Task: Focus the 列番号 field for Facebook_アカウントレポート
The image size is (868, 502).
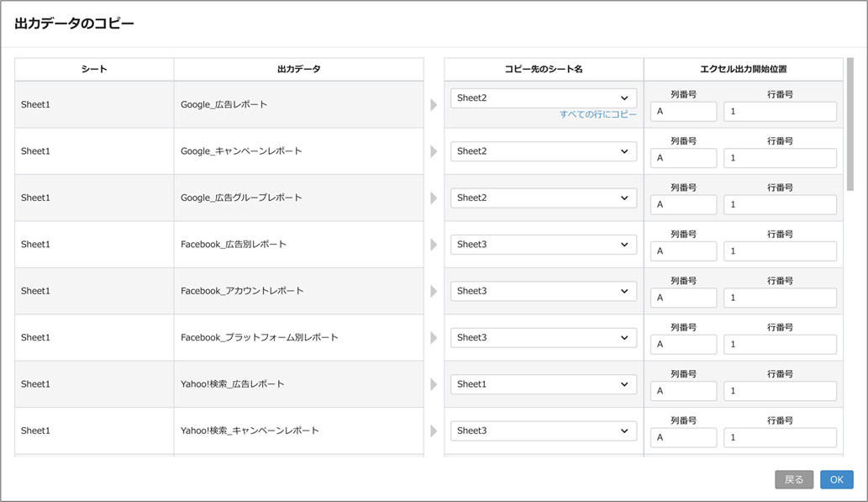Action: [683, 298]
